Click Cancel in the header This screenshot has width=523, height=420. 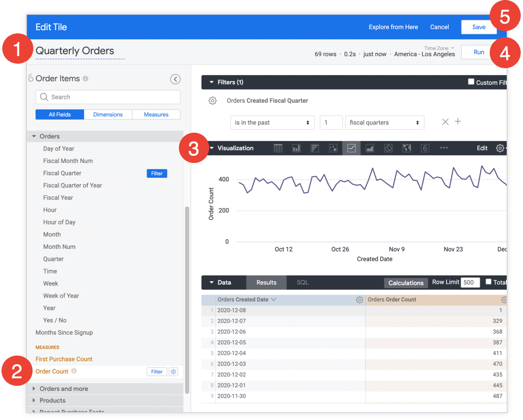point(439,27)
